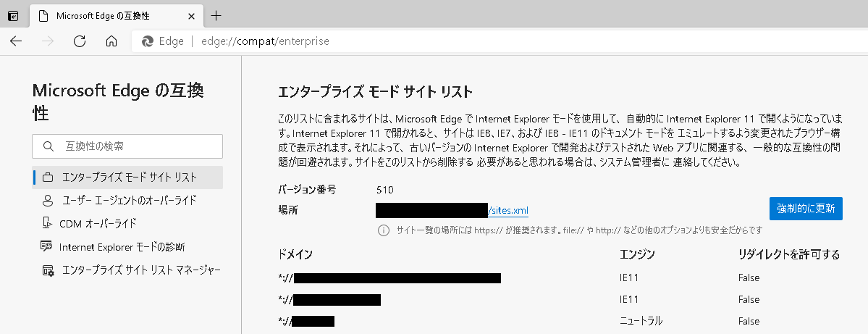Click briefcase icon beside サイト リスト
The image size is (868, 334).
[49, 178]
